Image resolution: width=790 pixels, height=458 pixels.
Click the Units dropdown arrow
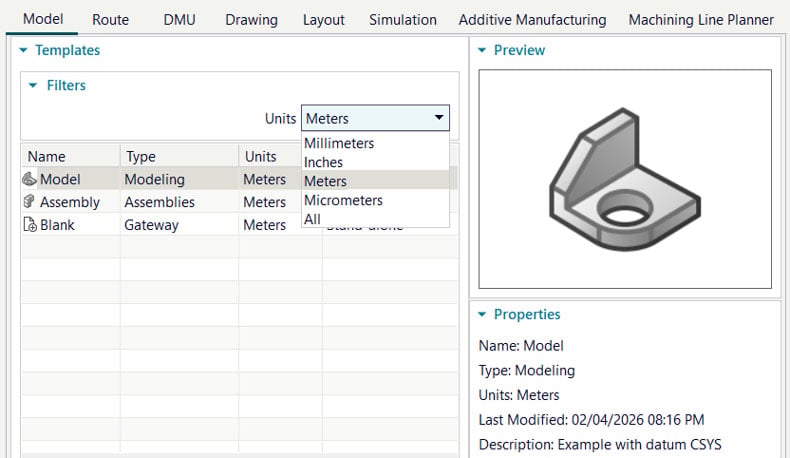click(439, 117)
